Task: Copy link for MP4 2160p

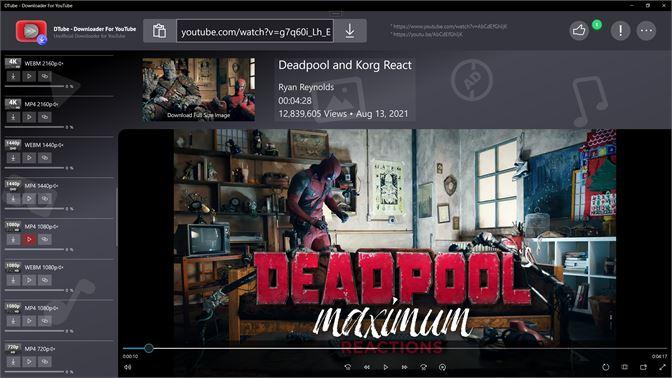Action: (45, 117)
